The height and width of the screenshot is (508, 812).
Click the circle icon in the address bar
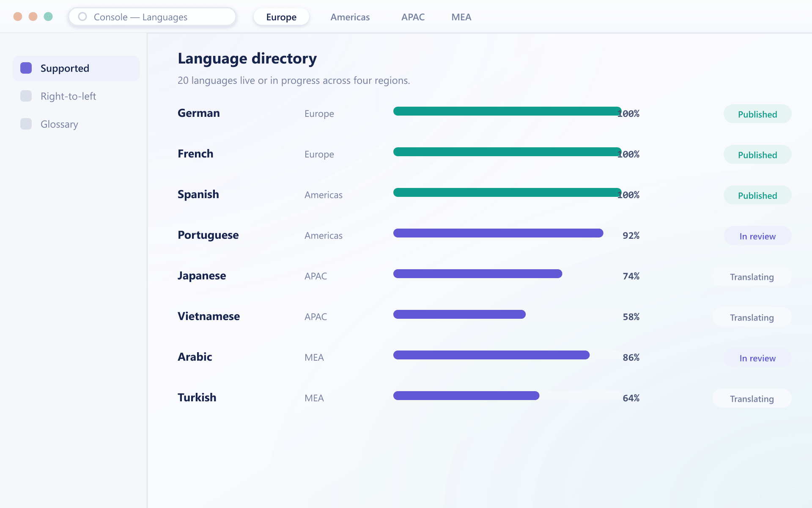[82, 17]
